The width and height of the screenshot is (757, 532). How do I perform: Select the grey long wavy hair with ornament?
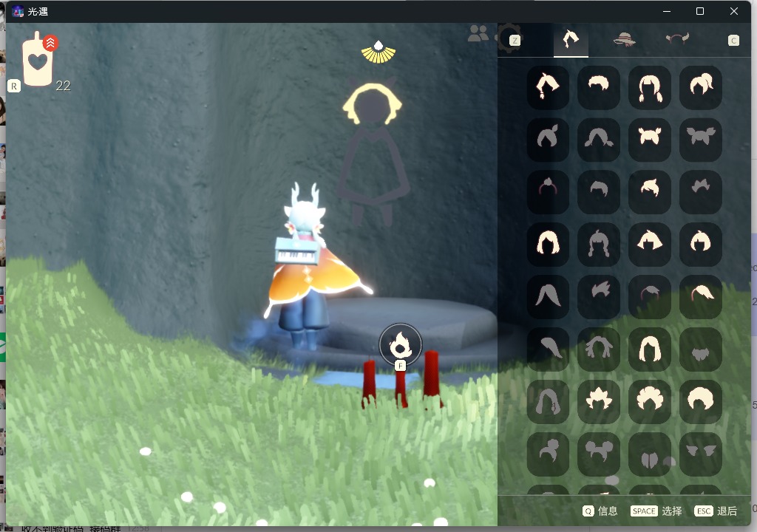tap(548, 402)
